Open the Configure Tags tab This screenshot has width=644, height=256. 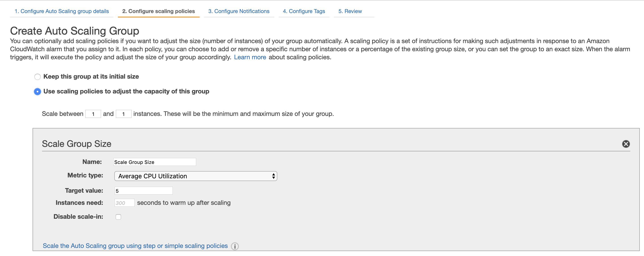click(x=304, y=11)
